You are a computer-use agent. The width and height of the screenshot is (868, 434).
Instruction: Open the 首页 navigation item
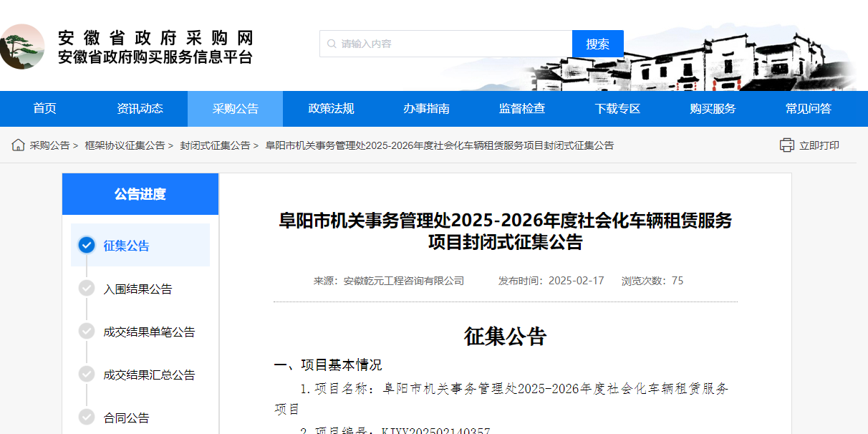point(44,108)
